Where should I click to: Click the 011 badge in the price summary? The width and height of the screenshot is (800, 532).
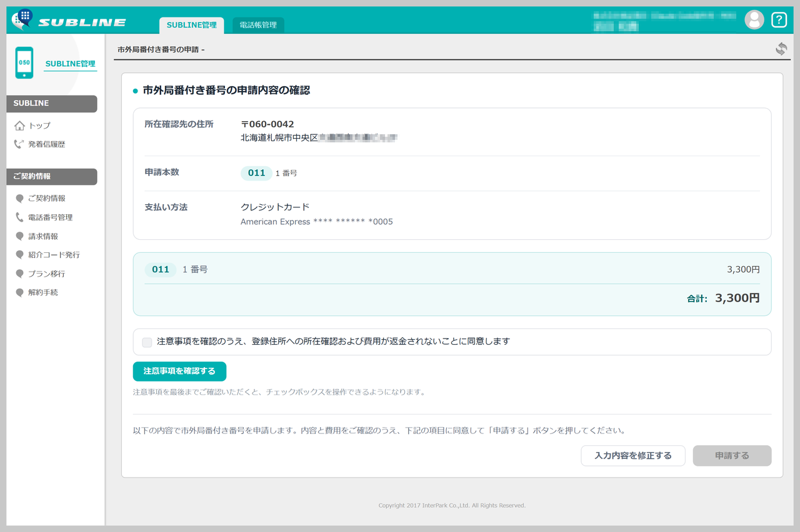161,270
